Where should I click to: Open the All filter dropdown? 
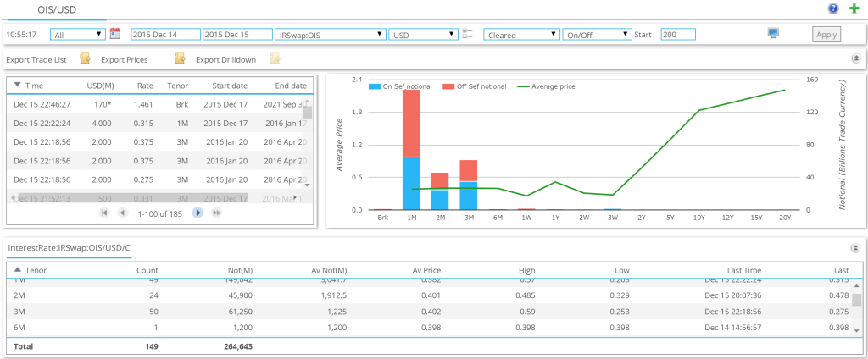click(77, 35)
